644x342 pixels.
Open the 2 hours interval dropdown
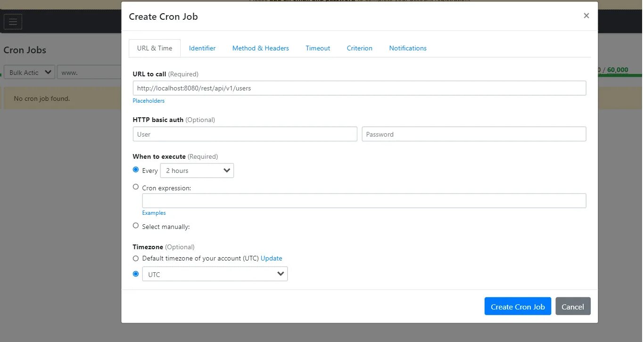(197, 171)
